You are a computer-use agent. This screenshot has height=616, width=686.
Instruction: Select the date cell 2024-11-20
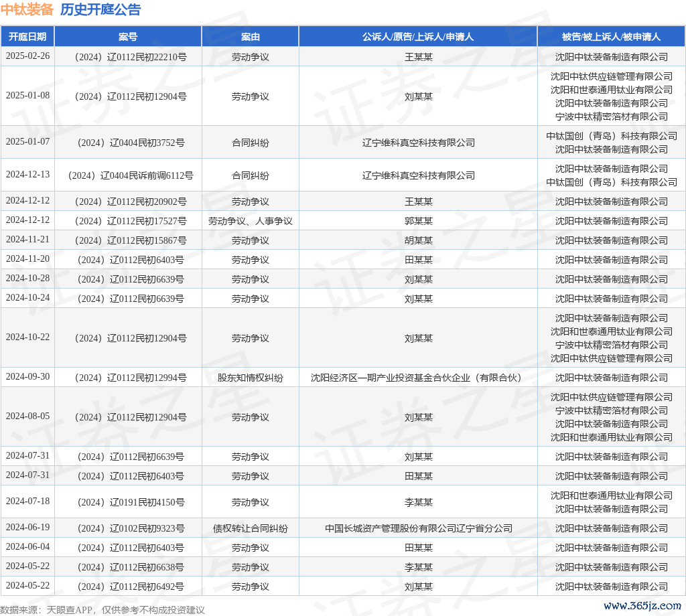27,259
